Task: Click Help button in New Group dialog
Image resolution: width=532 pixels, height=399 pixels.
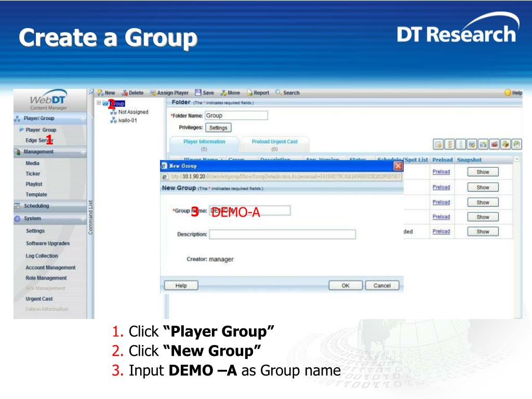Action: (181, 286)
